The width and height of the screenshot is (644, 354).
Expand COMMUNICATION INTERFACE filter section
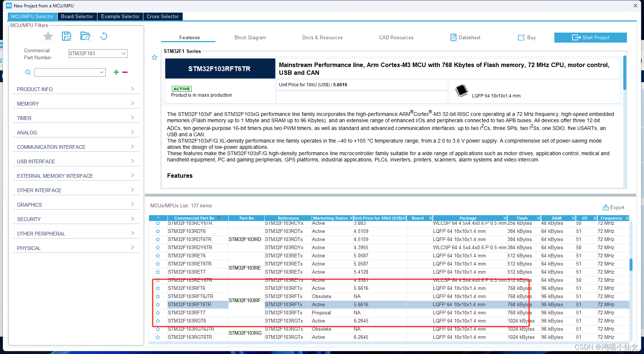click(76, 147)
